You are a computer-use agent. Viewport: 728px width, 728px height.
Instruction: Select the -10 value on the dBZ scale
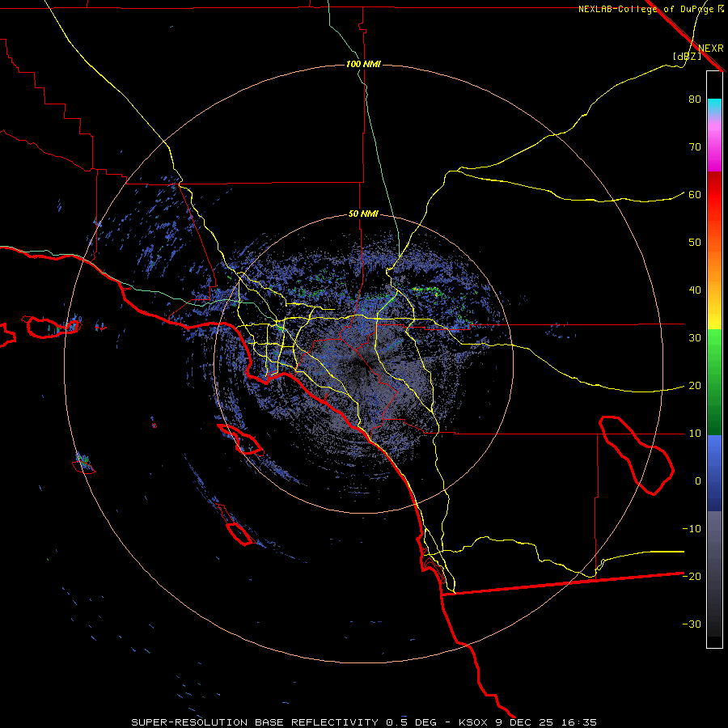(x=692, y=529)
